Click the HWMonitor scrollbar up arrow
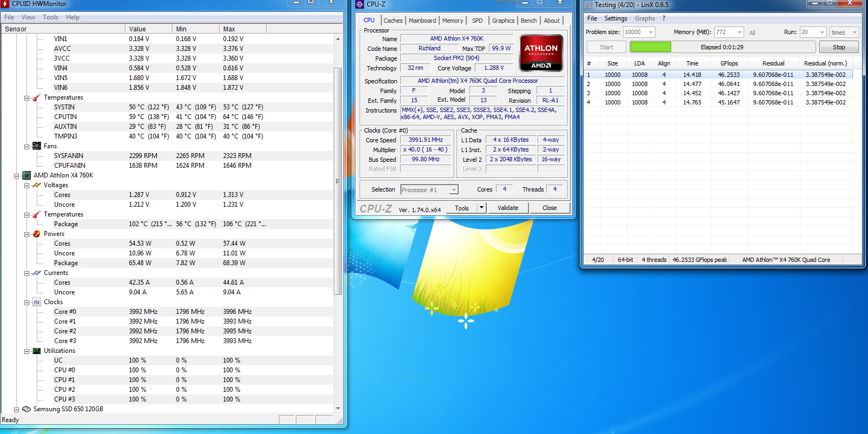Image resolution: width=868 pixels, height=434 pixels. (337, 39)
